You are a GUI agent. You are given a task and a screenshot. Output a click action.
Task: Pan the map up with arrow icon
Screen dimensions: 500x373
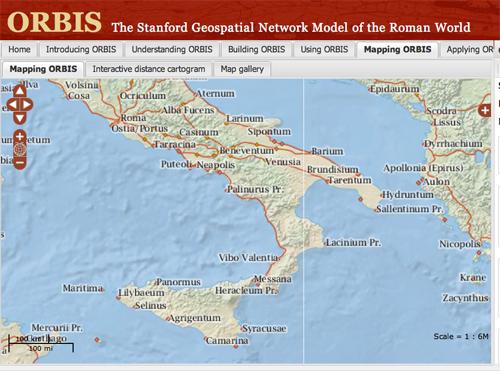[x=20, y=91]
